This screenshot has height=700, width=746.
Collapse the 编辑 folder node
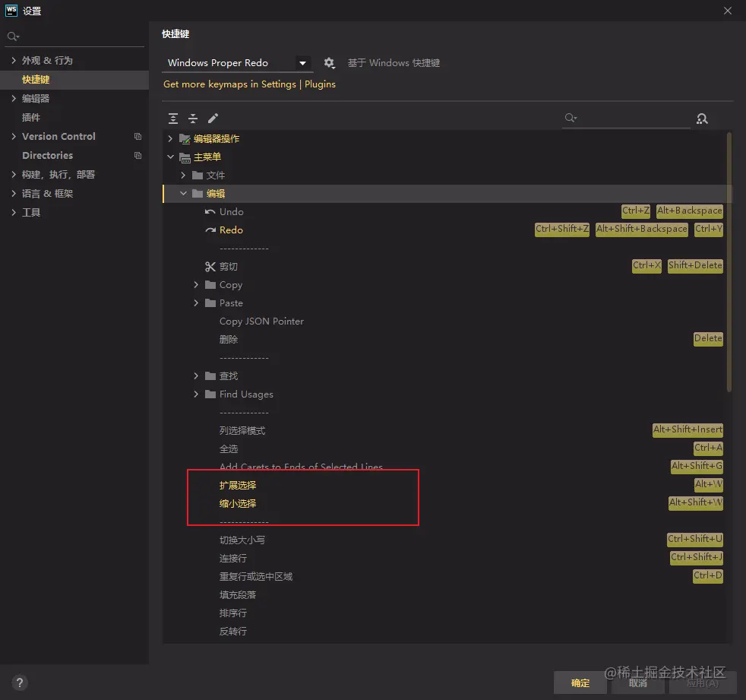click(183, 193)
